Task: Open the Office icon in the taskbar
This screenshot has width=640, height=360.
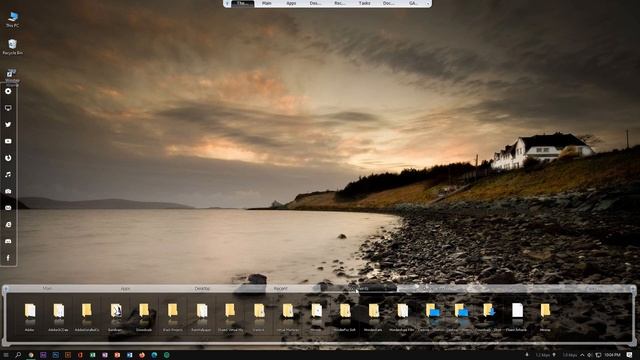Action: pyautogui.click(x=80, y=355)
